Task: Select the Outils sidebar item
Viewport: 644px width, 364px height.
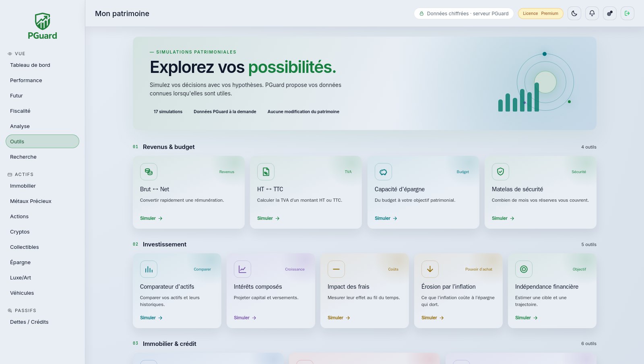Action: click(42, 141)
